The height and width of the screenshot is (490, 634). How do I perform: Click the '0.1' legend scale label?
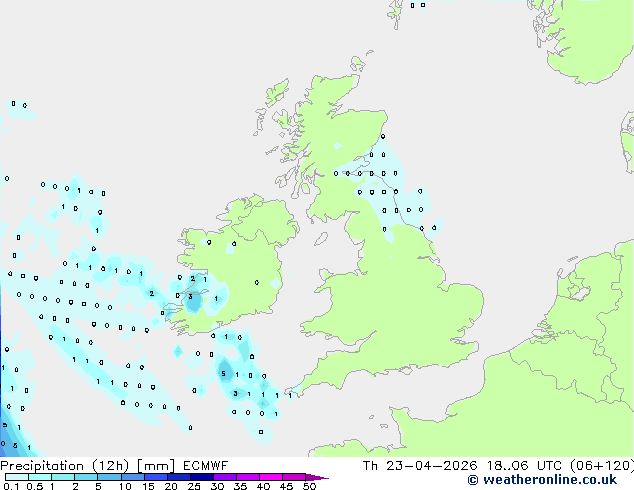(x=11, y=486)
